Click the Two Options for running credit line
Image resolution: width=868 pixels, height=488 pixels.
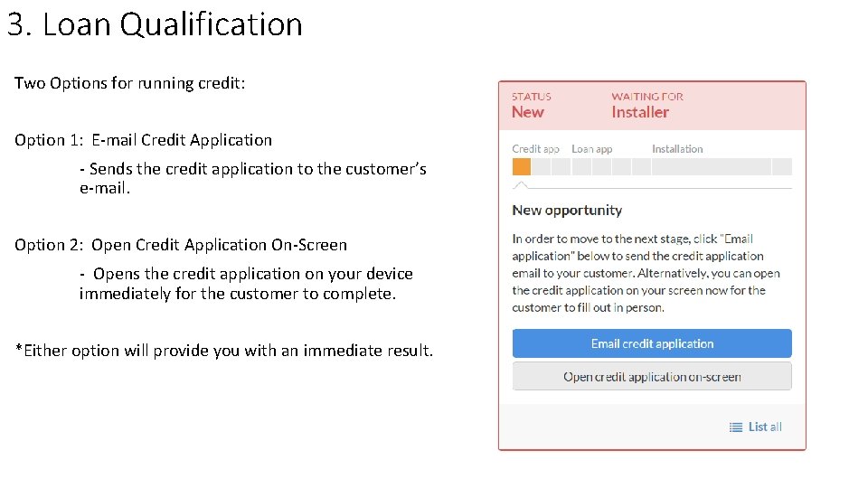130,83
